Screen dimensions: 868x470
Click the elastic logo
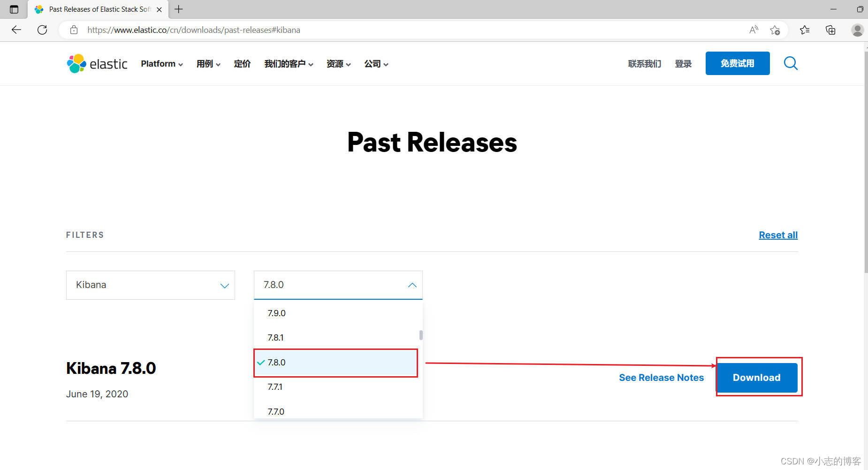(97, 63)
